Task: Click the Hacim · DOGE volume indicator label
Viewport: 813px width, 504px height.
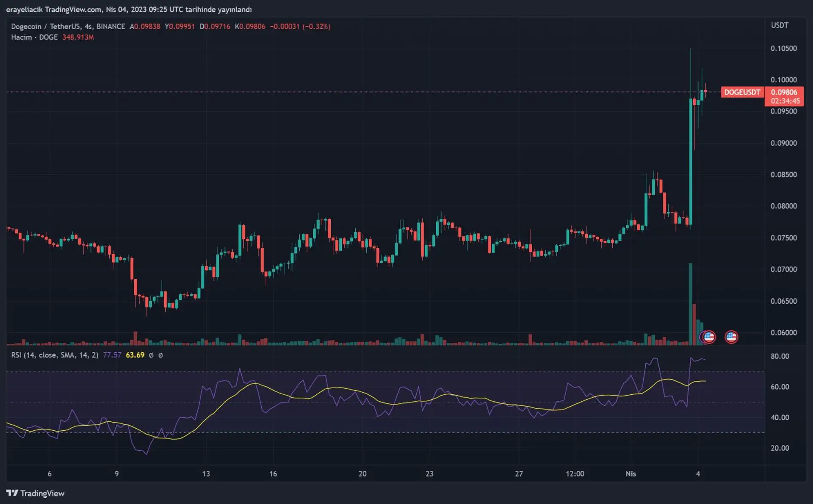Action: [34, 37]
